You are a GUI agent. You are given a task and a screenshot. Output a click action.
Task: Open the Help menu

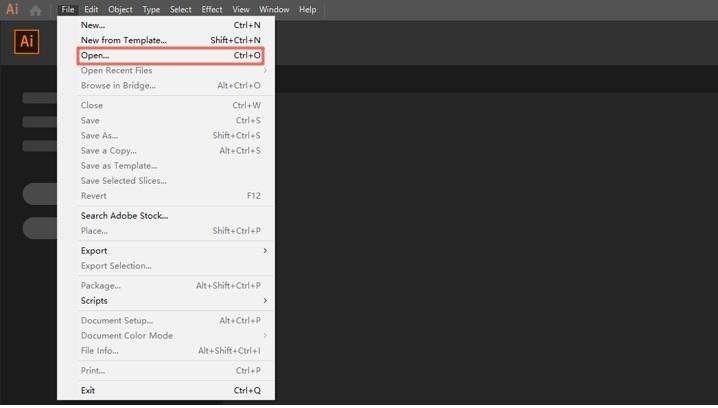click(308, 9)
